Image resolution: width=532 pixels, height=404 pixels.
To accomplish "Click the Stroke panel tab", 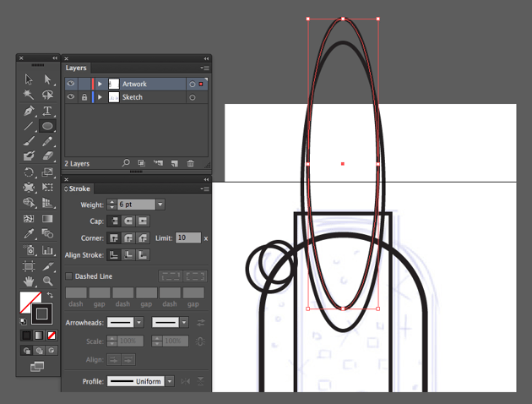I will point(78,188).
